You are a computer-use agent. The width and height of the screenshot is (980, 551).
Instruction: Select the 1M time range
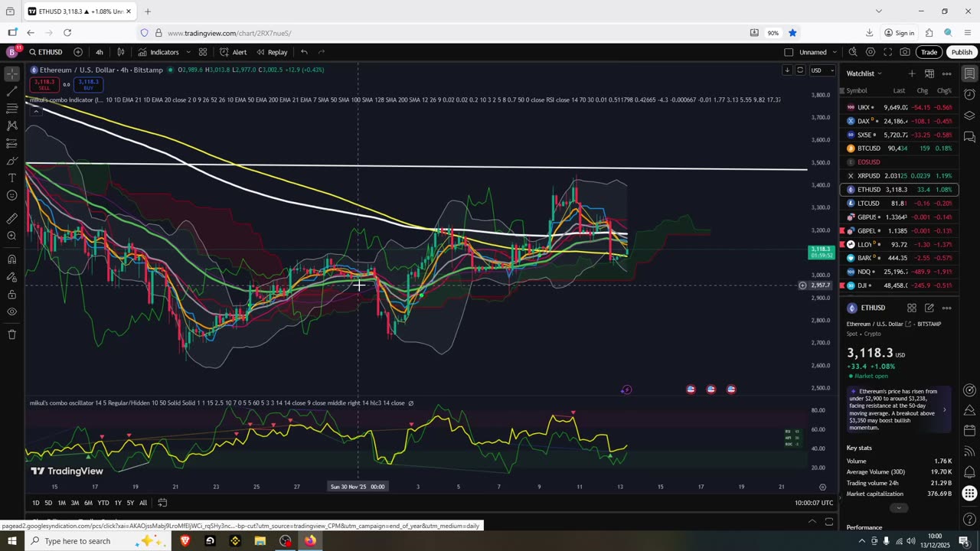[x=62, y=503]
